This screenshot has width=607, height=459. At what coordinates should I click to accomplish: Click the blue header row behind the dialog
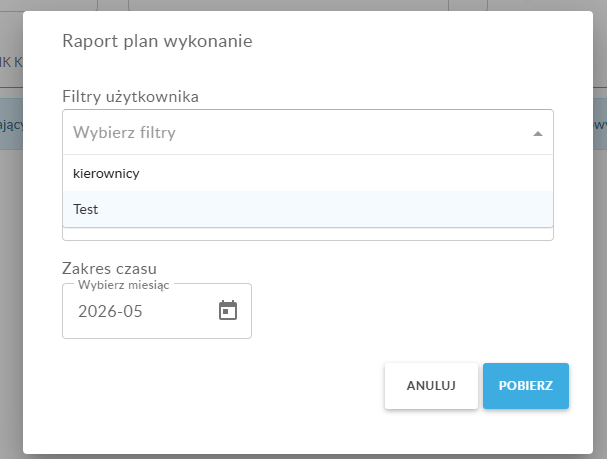tap(11, 125)
